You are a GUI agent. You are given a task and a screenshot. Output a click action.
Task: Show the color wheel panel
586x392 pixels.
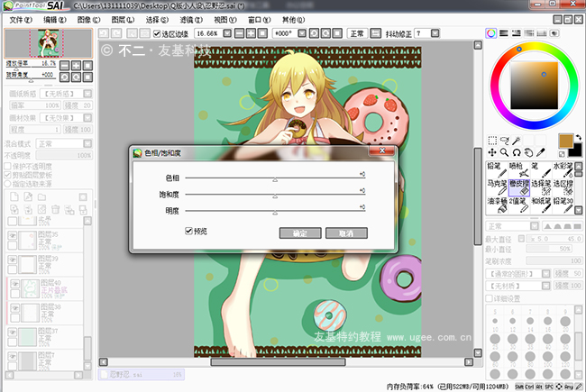point(490,33)
